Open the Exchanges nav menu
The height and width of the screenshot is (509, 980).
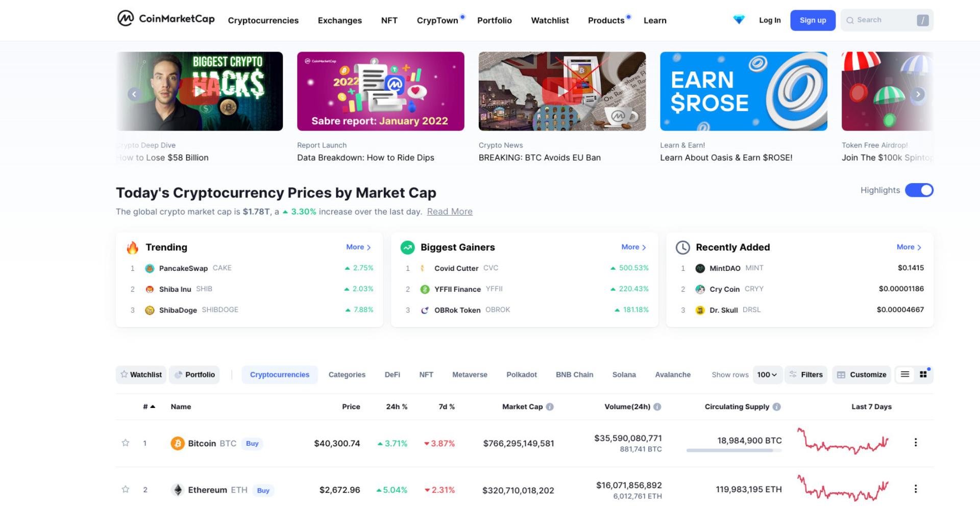pos(339,20)
